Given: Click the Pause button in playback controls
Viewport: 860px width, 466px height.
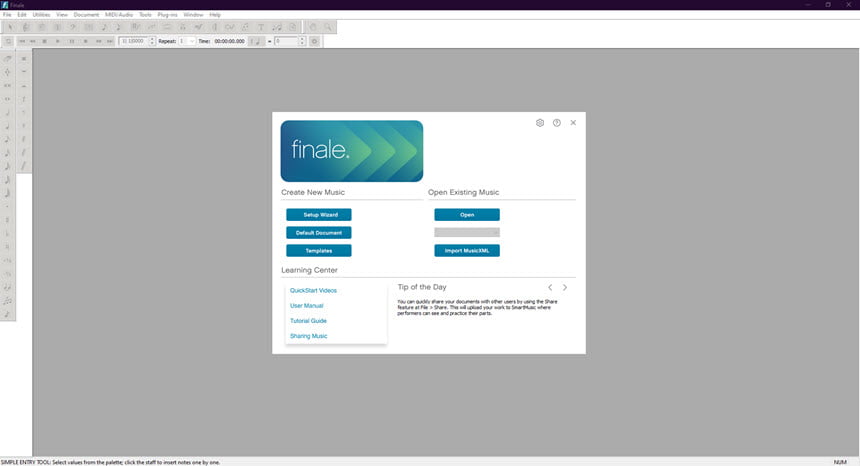Looking at the screenshot, I should 71,41.
